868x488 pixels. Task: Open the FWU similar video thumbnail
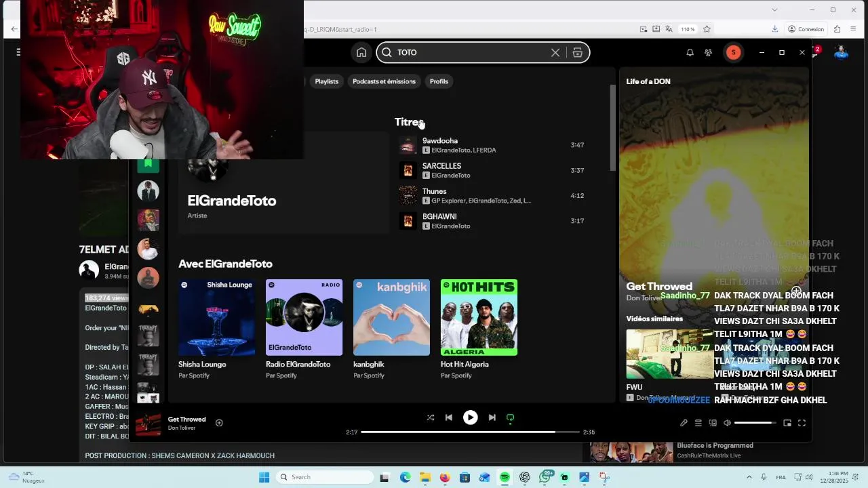click(x=669, y=354)
